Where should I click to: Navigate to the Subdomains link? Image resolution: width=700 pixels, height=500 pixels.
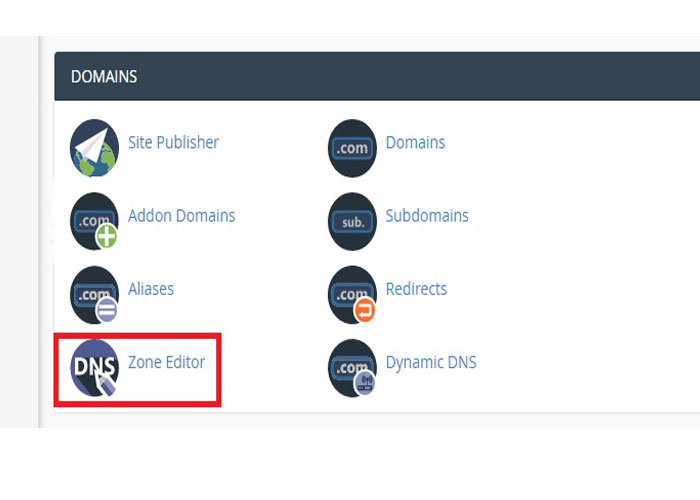tap(427, 215)
